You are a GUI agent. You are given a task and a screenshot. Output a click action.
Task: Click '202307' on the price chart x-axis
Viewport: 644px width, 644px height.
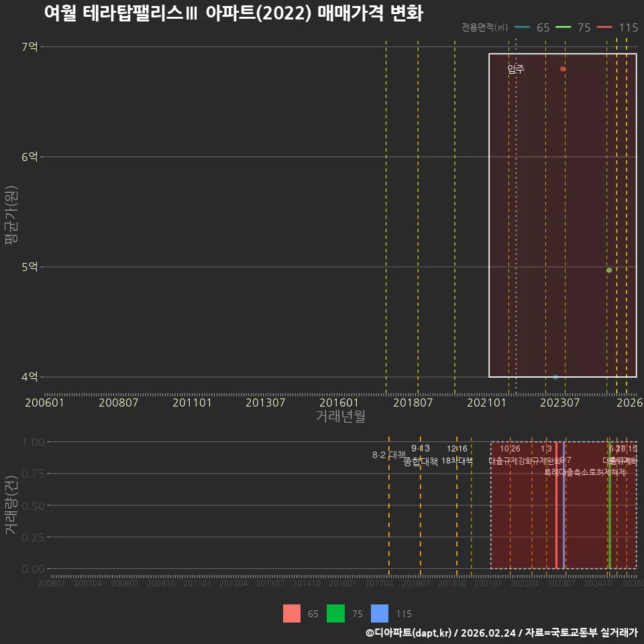[x=559, y=402]
